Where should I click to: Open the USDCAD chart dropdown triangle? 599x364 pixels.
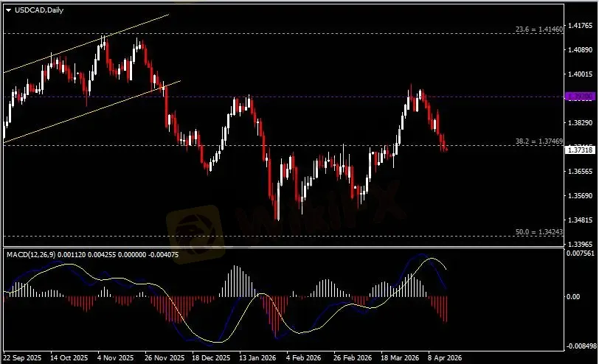[x=8, y=10]
